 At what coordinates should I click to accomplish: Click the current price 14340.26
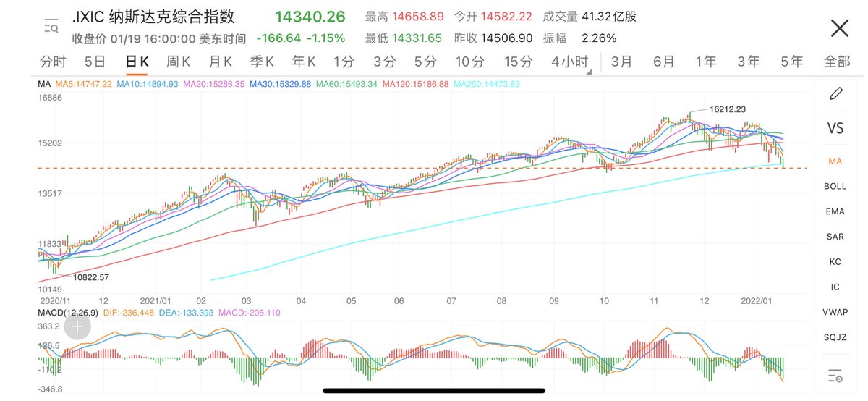pos(310,17)
